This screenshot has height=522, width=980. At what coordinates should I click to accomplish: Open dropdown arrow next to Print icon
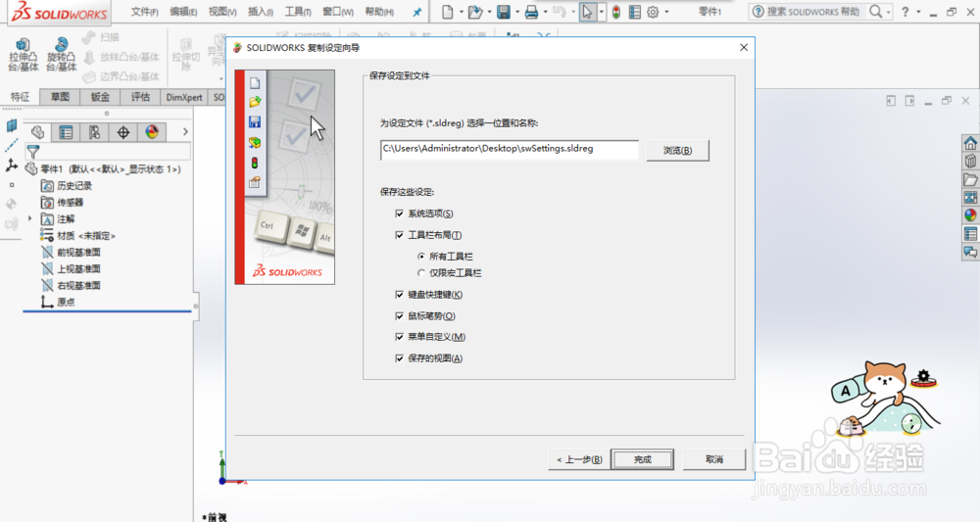(545, 12)
